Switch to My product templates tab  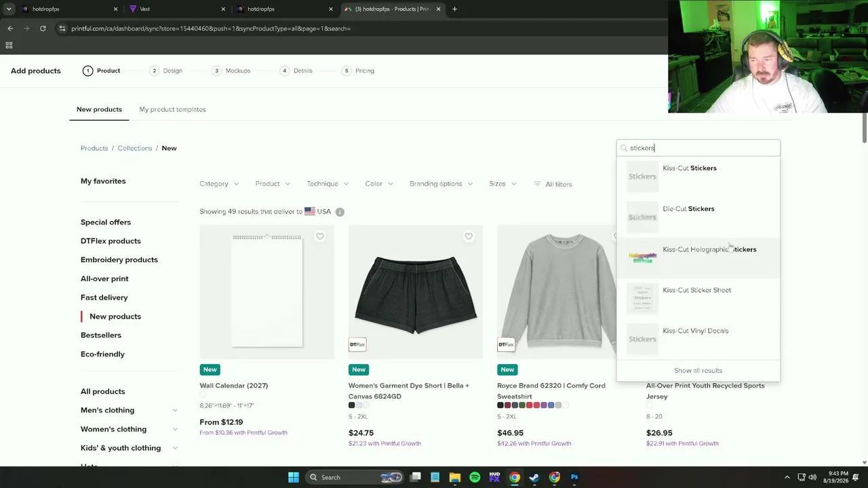click(172, 109)
